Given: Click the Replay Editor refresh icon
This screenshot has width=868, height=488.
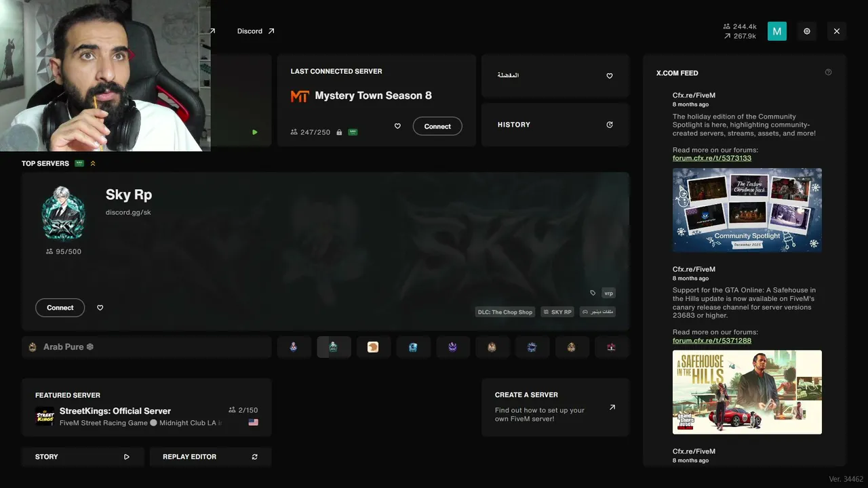Looking at the screenshot, I should (255, 457).
